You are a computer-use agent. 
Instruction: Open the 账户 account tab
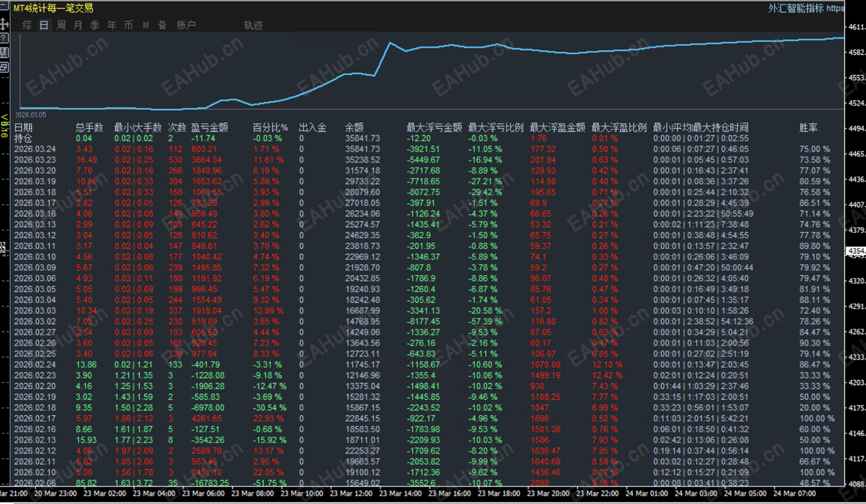click(186, 25)
